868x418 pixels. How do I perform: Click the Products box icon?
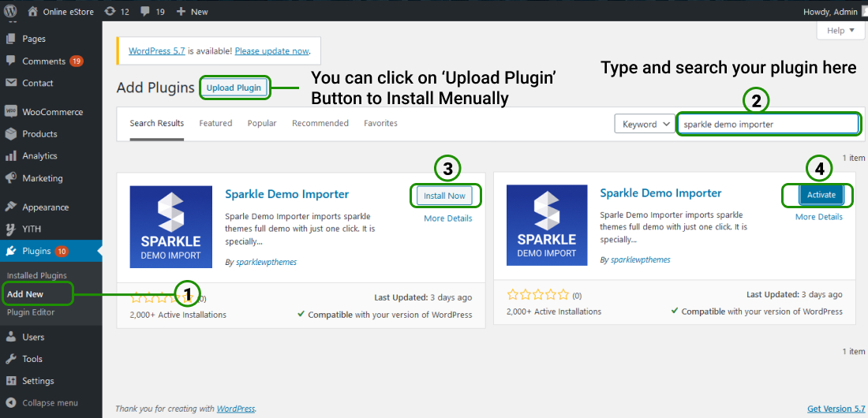click(11, 134)
